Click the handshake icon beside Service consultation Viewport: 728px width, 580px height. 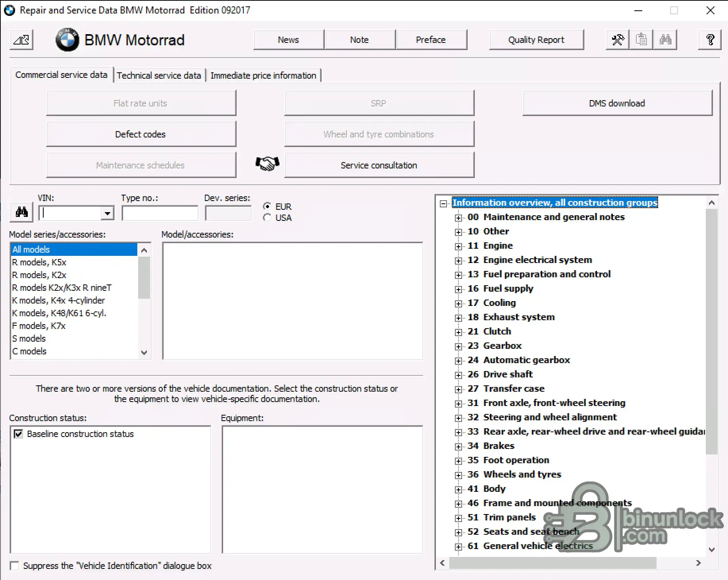click(267, 163)
